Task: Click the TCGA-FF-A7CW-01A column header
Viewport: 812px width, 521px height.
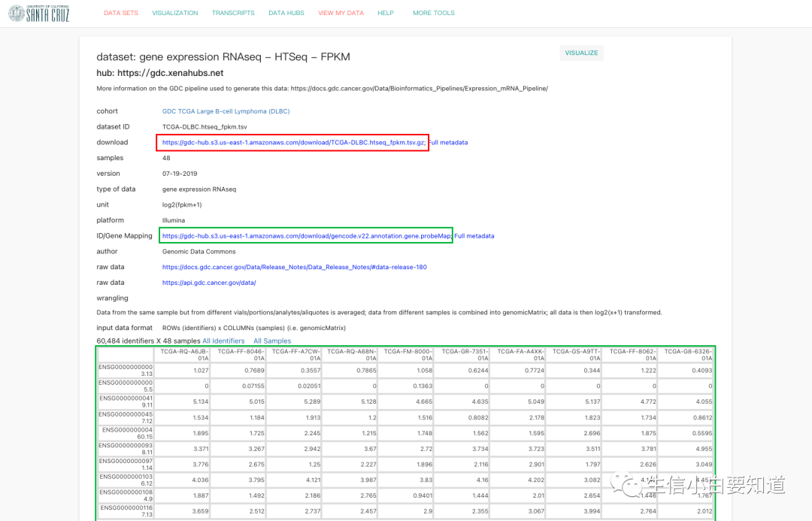Action: 294,355
